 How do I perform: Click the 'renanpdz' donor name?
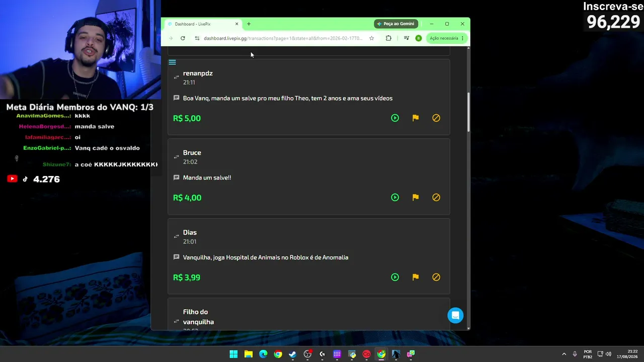[198, 73]
